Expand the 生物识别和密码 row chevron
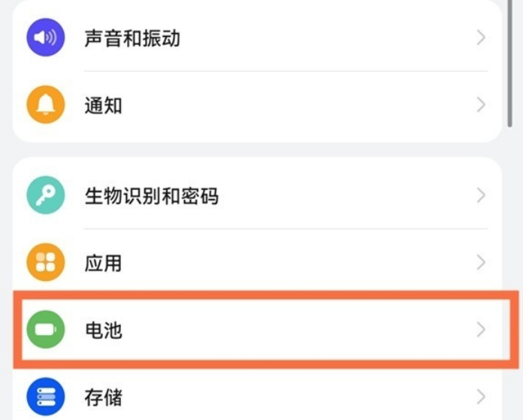 point(481,195)
